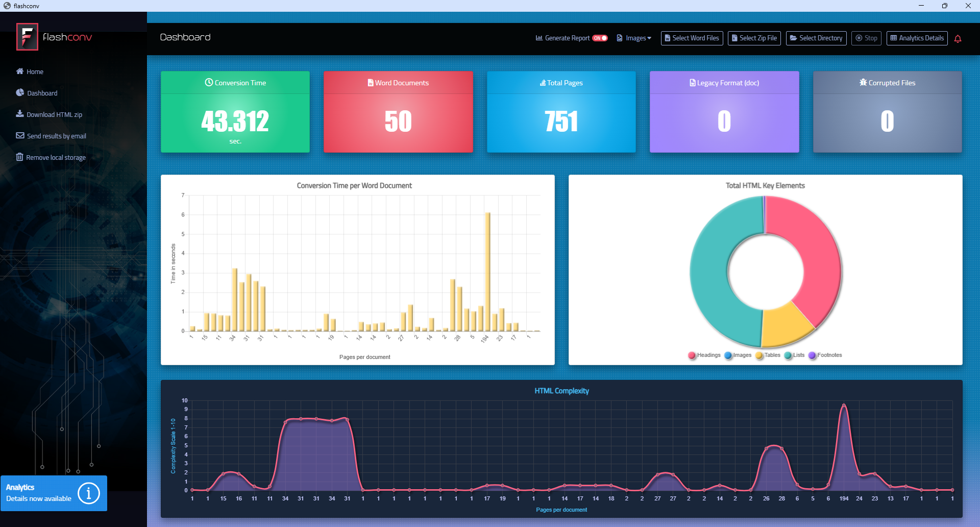Click the Select Directory button

coord(816,38)
